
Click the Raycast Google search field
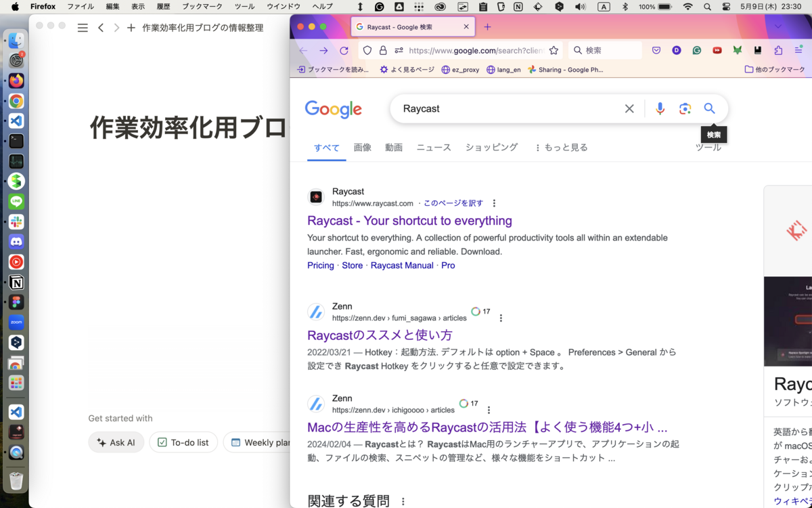[x=511, y=108]
